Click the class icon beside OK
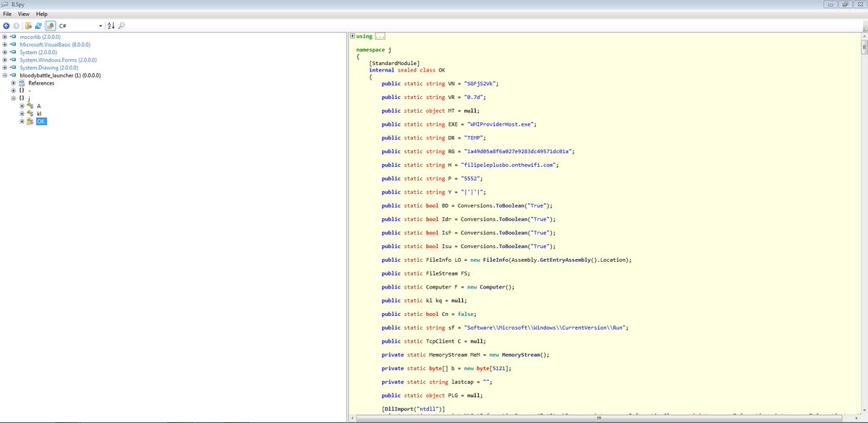 [x=30, y=121]
